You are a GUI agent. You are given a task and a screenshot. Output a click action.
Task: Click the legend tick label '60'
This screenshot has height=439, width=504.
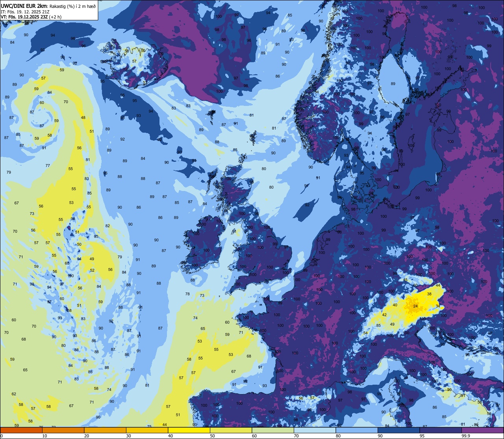254,436
